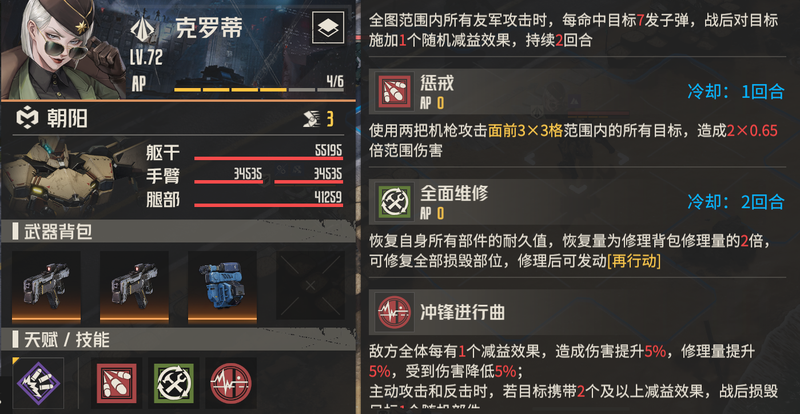This screenshot has width=800, height=414.
Task: Click the 惩戒 skill icon in description panel
Action: pyautogui.click(x=393, y=92)
